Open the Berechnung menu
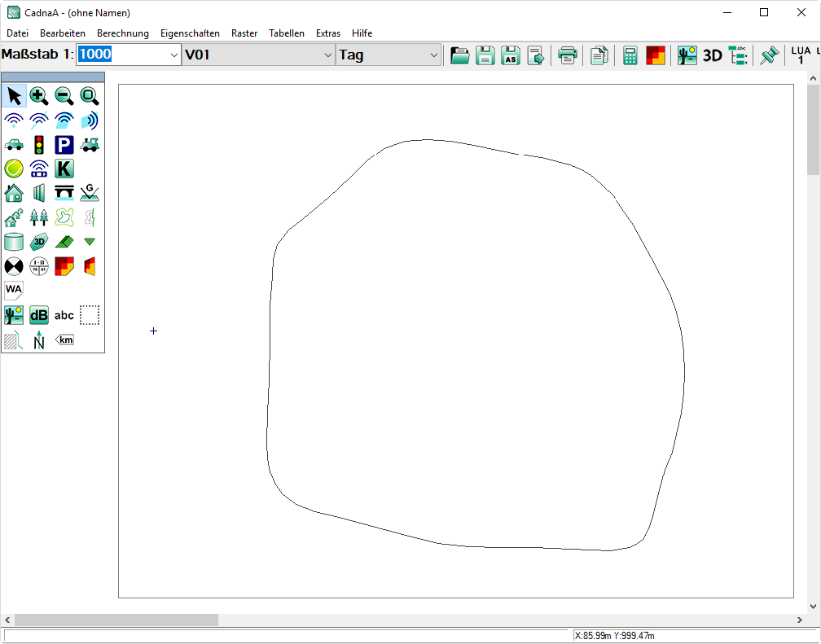The height and width of the screenshot is (644, 821). pyautogui.click(x=122, y=33)
